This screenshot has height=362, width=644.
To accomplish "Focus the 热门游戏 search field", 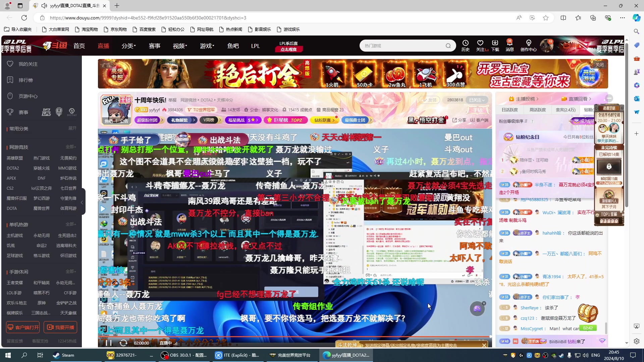I will pyautogui.click(x=404, y=46).
